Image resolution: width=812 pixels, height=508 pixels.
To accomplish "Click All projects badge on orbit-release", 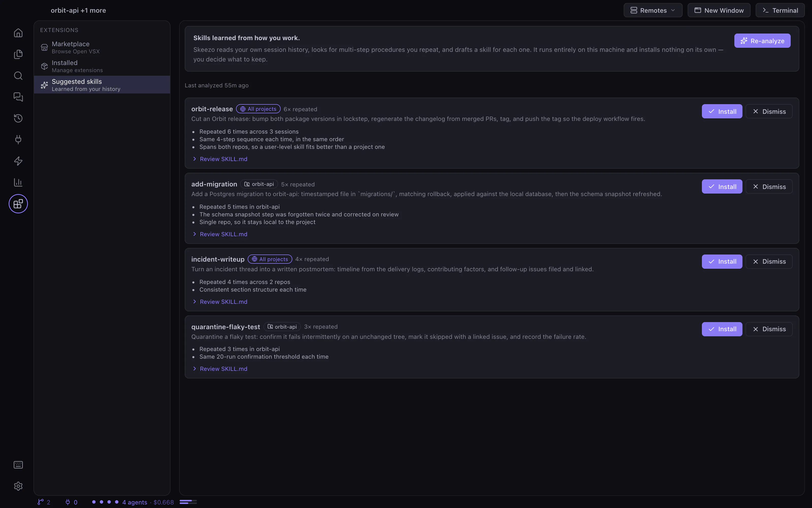I will pyautogui.click(x=258, y=109).
